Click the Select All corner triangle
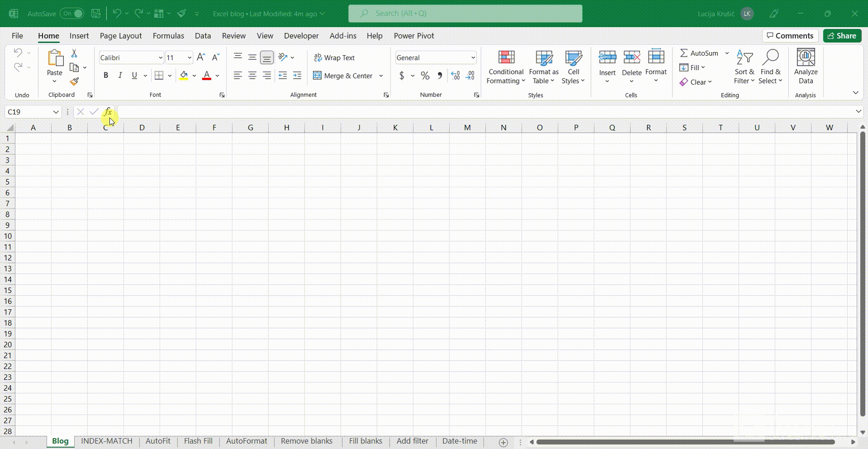 tap(9, 128)
